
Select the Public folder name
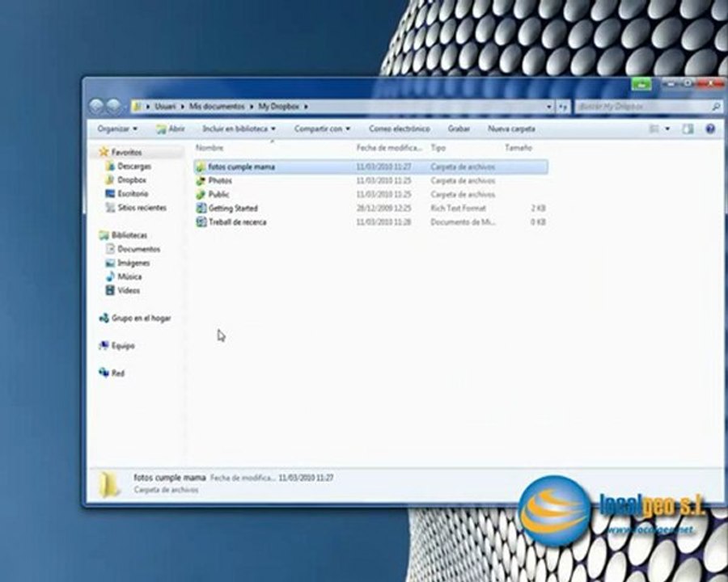click(x=218, y=195)
